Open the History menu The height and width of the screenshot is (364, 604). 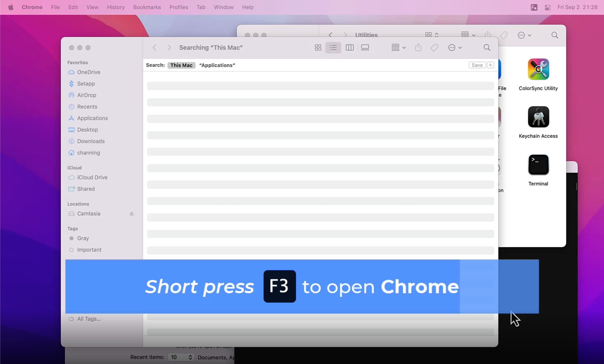coord(115,7)
